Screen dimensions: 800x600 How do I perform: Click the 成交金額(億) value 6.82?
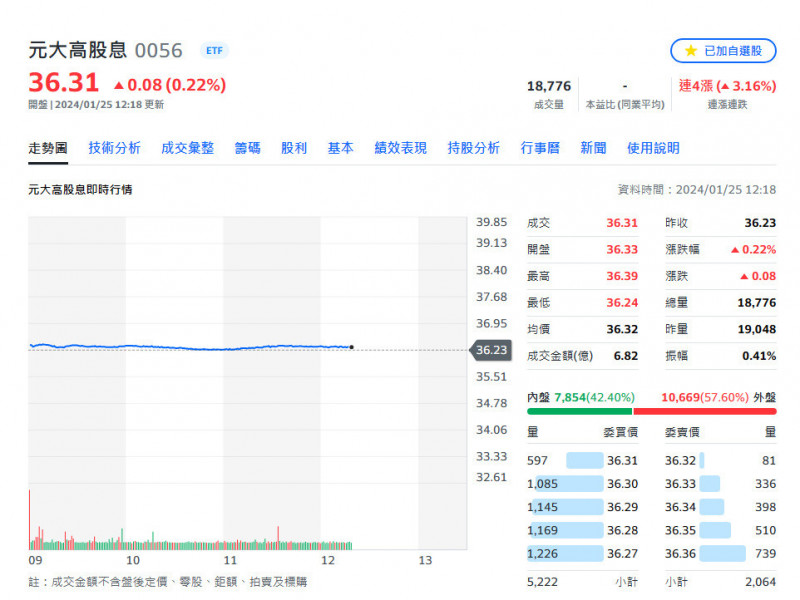coord(626,356)
